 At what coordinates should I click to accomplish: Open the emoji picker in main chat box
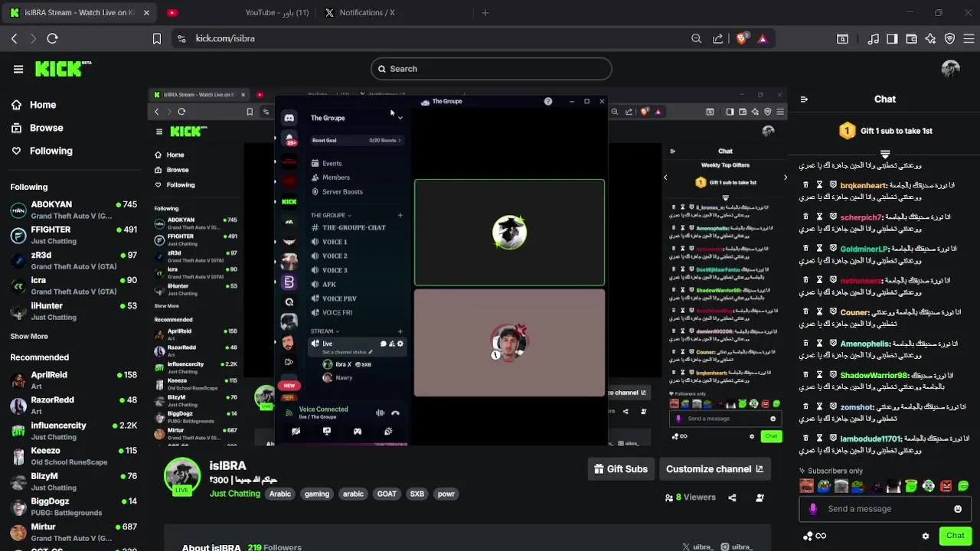[x=958, y=509]
